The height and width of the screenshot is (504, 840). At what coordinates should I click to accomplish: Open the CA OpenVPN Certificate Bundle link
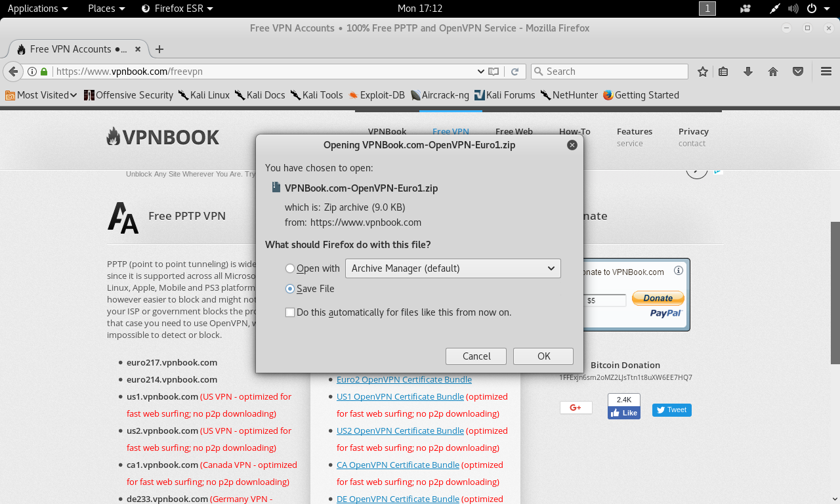click(398, 465)
